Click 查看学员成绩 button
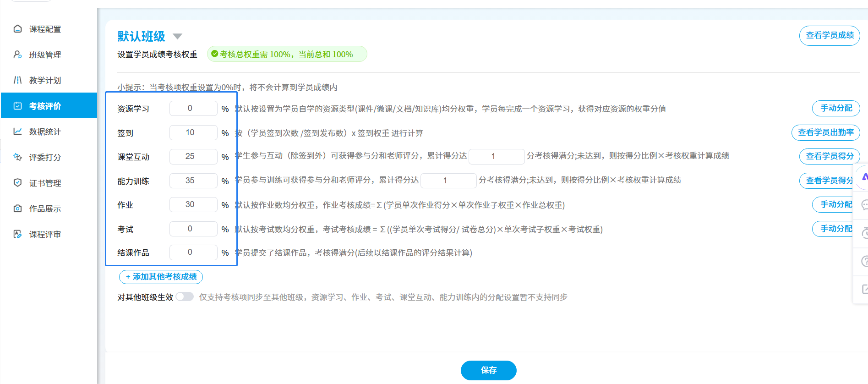This screenshot has height=384, width=868. pos(830,35)
